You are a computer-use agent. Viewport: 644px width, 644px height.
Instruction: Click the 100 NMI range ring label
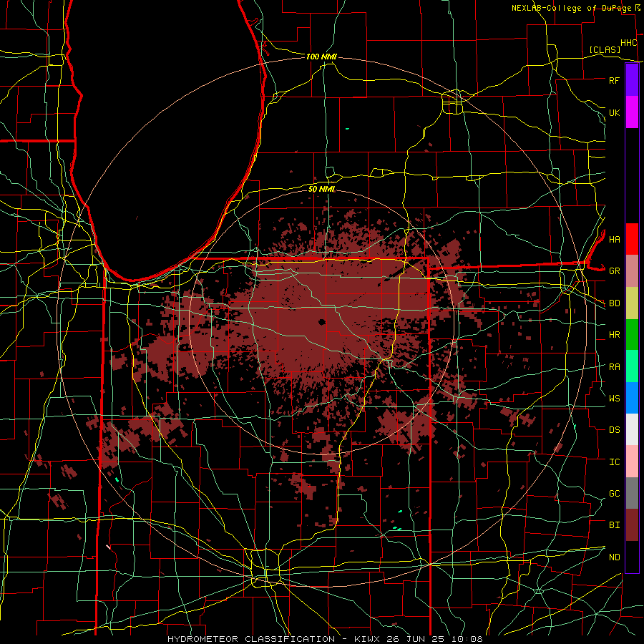coord(321,57)
